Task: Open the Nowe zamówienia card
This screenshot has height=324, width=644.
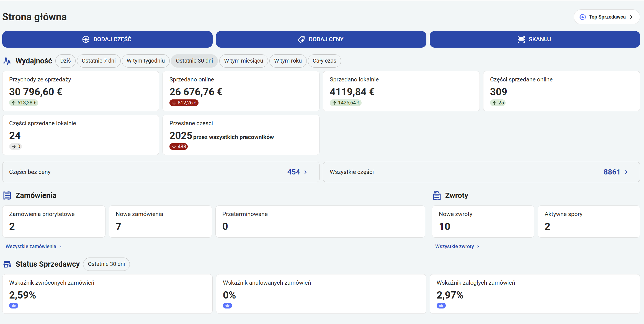Action: 161,222
